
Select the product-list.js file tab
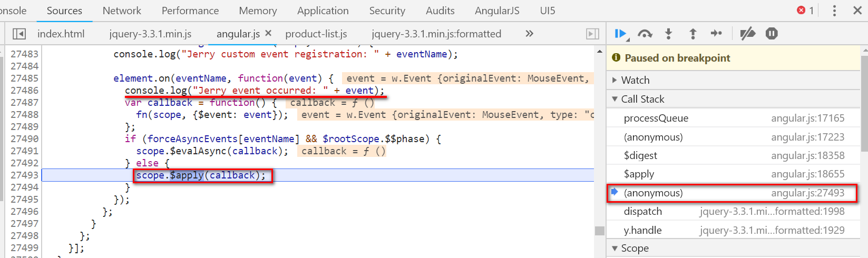click(x=316, y=34)
